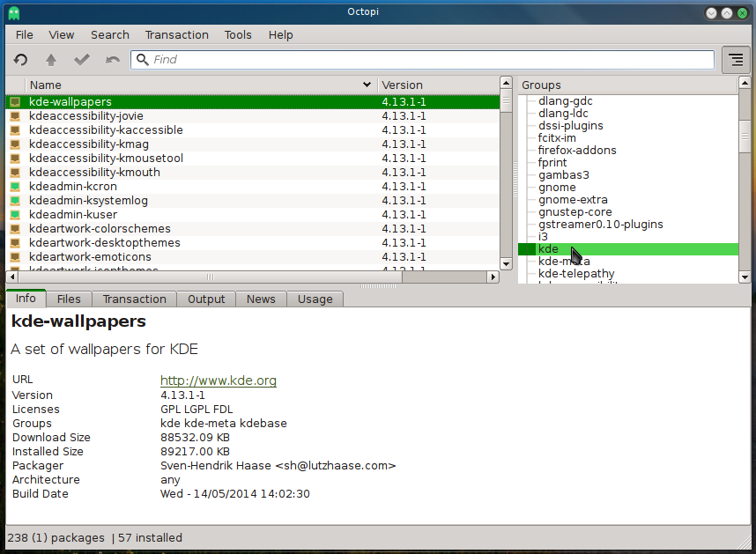Switch to the Info tab
756x554 pixels.
click(x=26, y=299)
